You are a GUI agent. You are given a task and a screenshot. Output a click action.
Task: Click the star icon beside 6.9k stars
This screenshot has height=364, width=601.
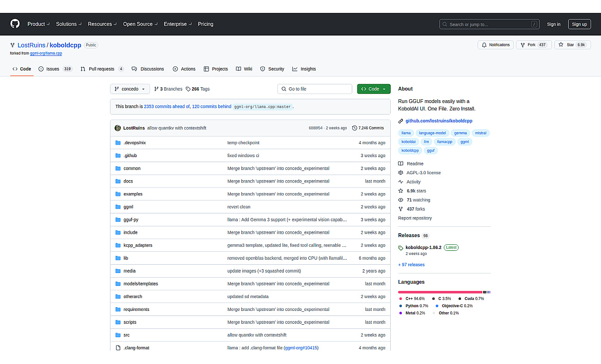[401, 191]
